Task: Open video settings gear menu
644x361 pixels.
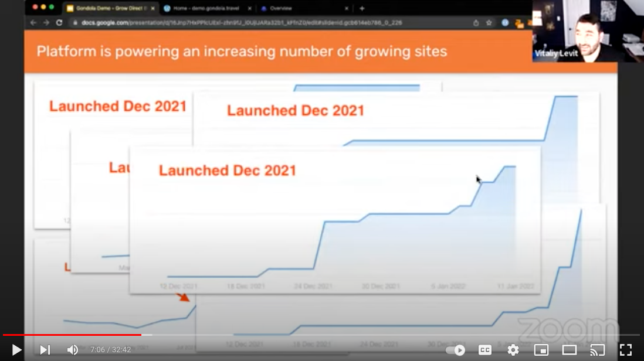Action: pos(513,350)
